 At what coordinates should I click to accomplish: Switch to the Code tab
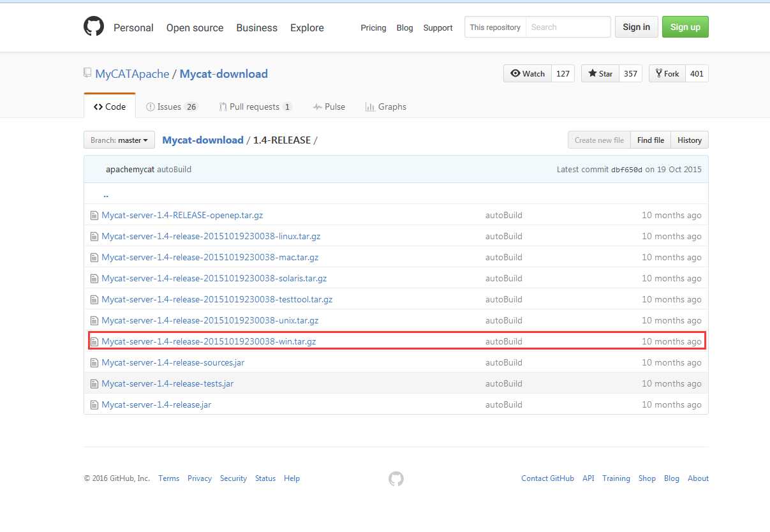pos(110,107)
